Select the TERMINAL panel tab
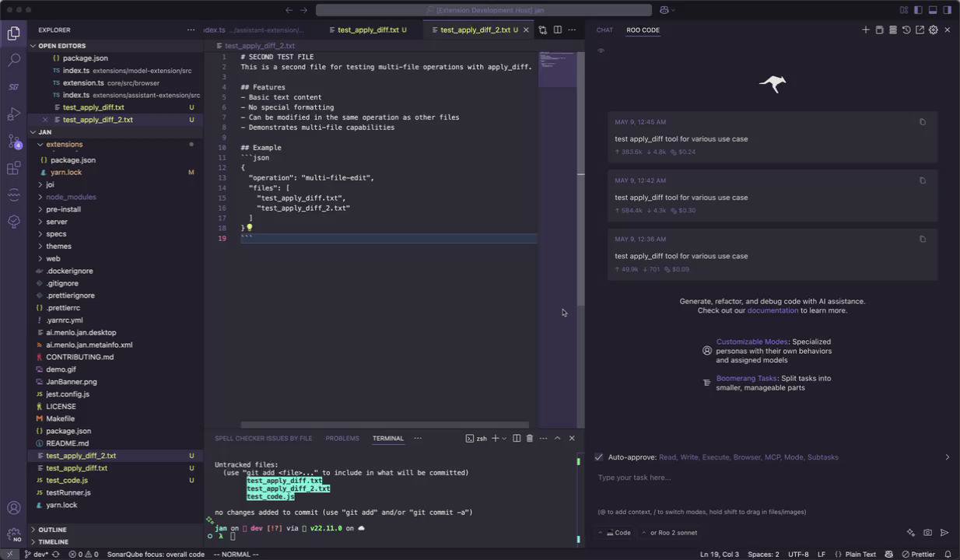Viewport: 960px width, 560px height. (x=387, y=438)
